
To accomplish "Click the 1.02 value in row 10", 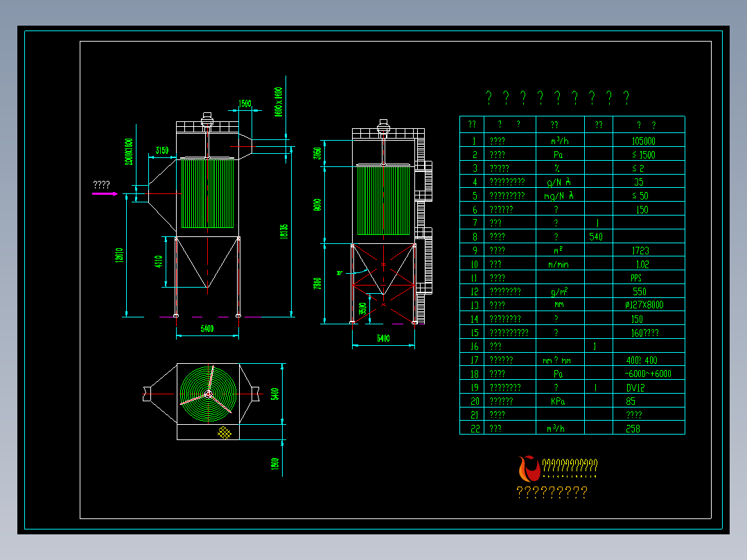I will click(642, 265).
